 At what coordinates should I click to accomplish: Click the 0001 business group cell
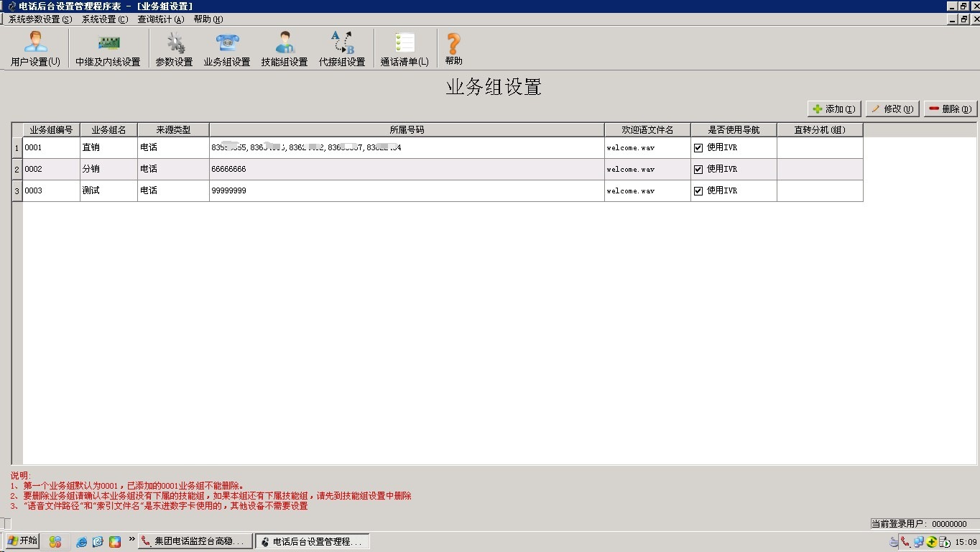(51, 148)
